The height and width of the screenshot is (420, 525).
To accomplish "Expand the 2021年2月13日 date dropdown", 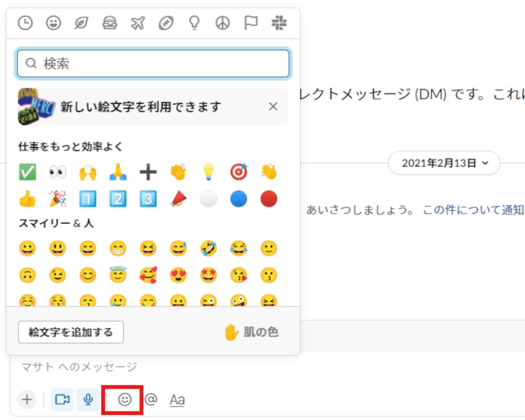I will [x=444, y=163].
